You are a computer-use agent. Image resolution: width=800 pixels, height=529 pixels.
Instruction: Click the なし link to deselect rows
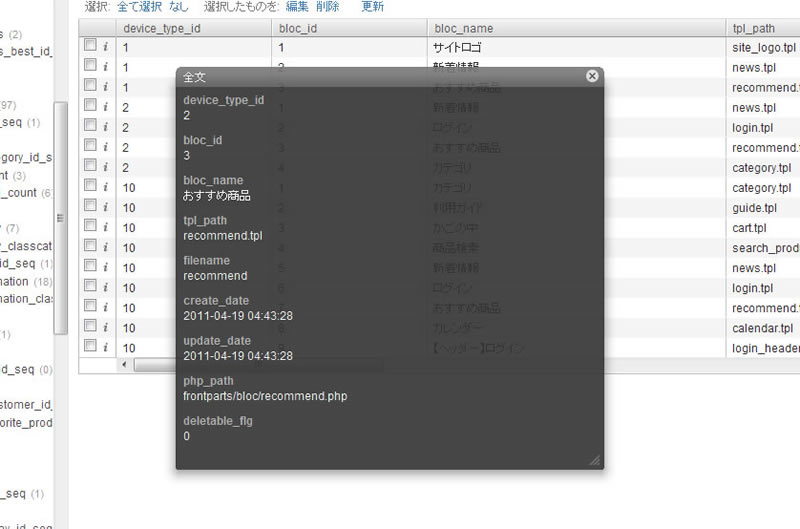coord(181,6)
